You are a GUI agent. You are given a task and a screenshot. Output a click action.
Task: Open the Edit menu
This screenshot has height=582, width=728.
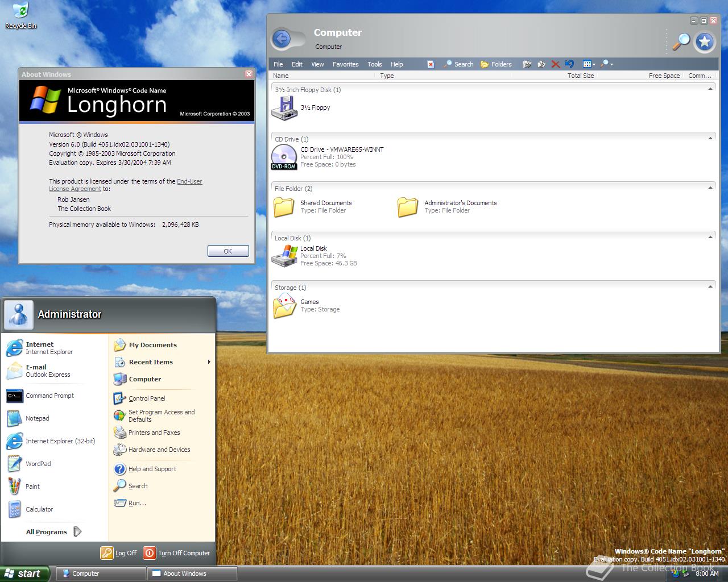pyautogui.click(x=297, y=64)
